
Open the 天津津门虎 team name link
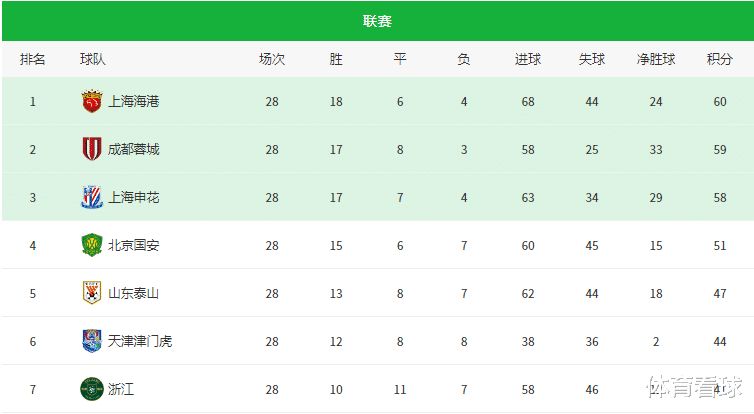coord(140,341)
